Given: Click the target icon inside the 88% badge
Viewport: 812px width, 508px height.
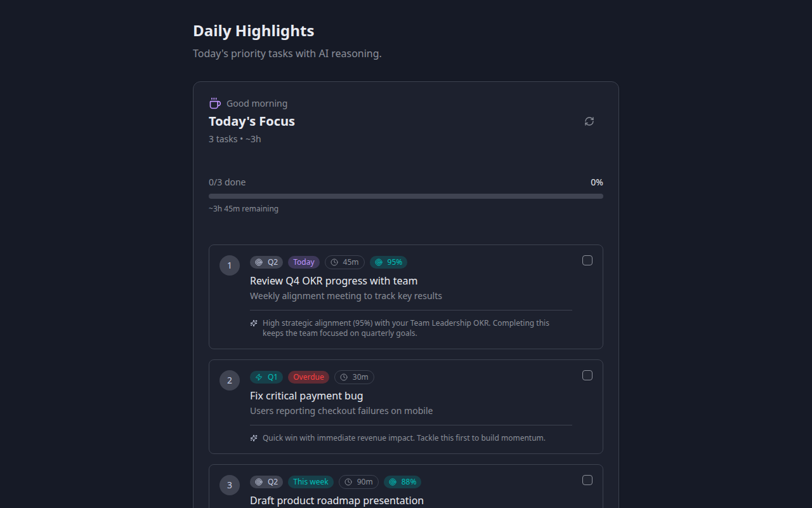Looking at the screenshot, I should point(393,482).
